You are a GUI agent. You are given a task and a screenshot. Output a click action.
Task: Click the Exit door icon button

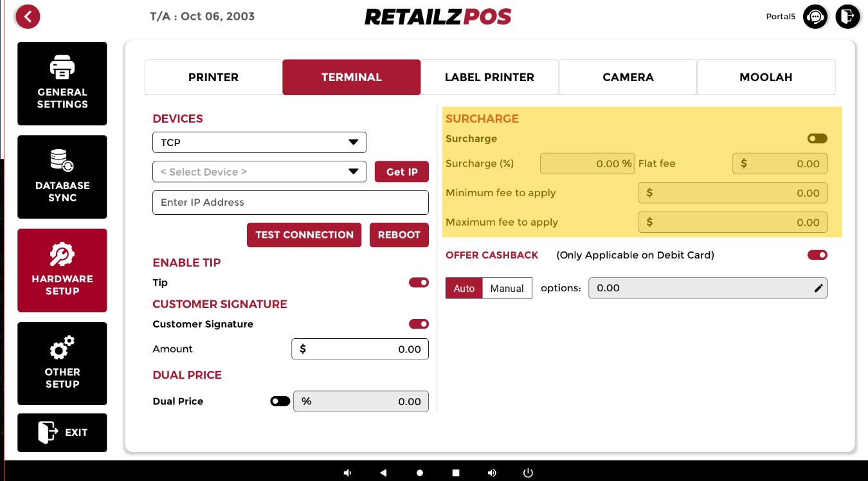click(x=62, y=432)
